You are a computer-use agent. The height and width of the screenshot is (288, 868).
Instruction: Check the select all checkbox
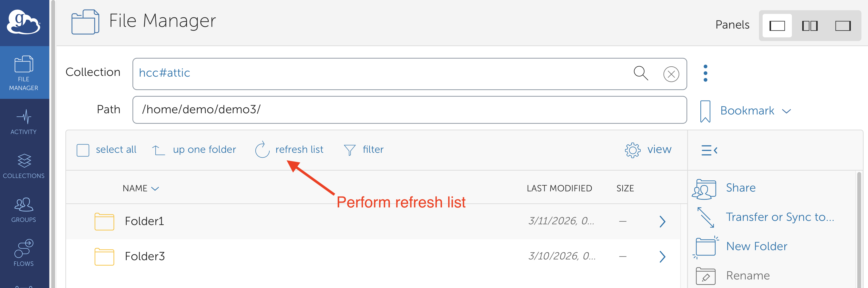pos(83,150)
